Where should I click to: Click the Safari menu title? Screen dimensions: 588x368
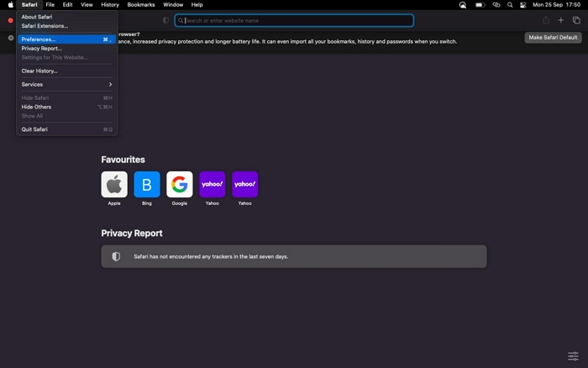click(x=29, y=5)
